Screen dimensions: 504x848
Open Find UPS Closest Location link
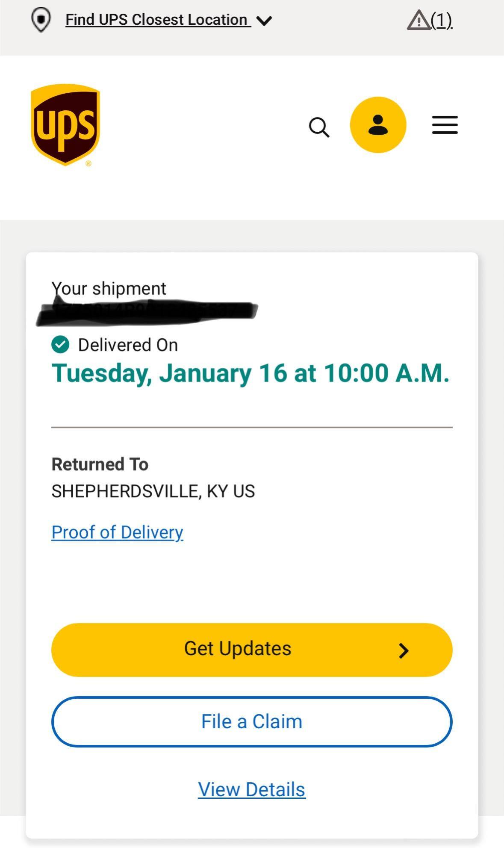pos(157,20)
